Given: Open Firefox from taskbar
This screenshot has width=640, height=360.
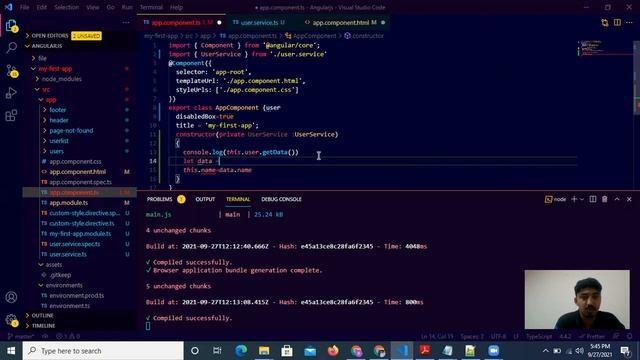Looking at the screenshot, I should tap(333, 351).
